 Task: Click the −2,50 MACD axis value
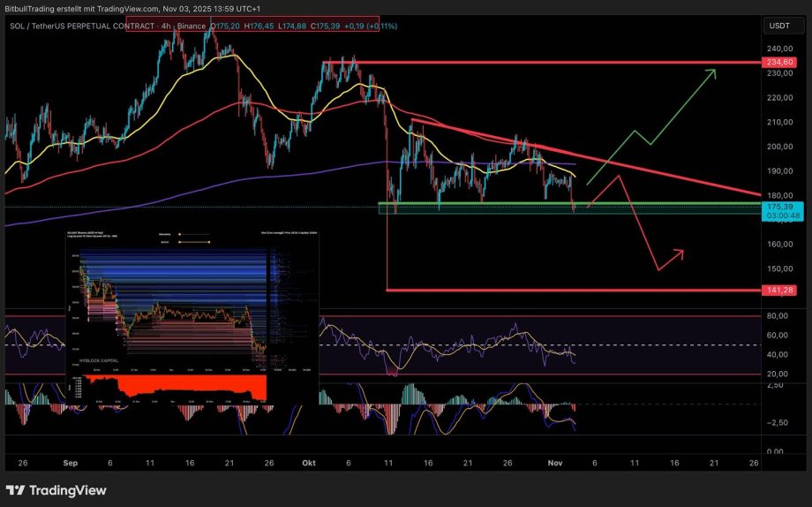778,422
